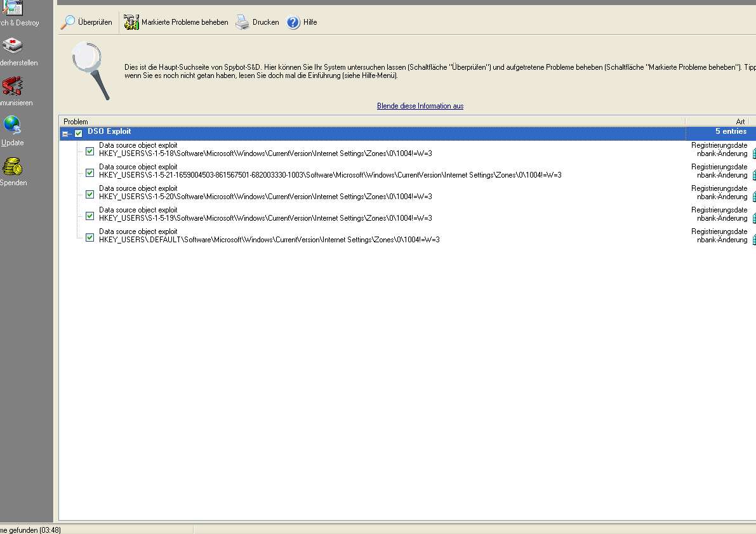
Task: Select the DSO Exploit header row
Action: (x=381, y=132)
